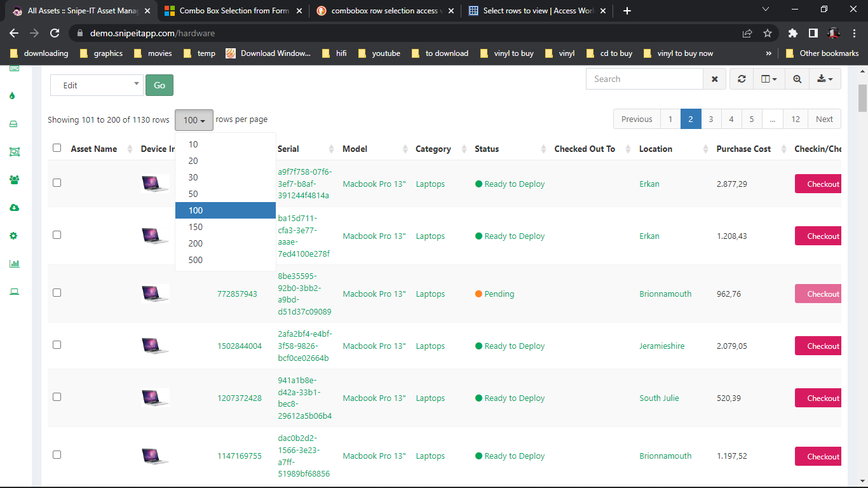
Task: Open the Brionnamouth link in the Pending row
Action: [665, 294]
